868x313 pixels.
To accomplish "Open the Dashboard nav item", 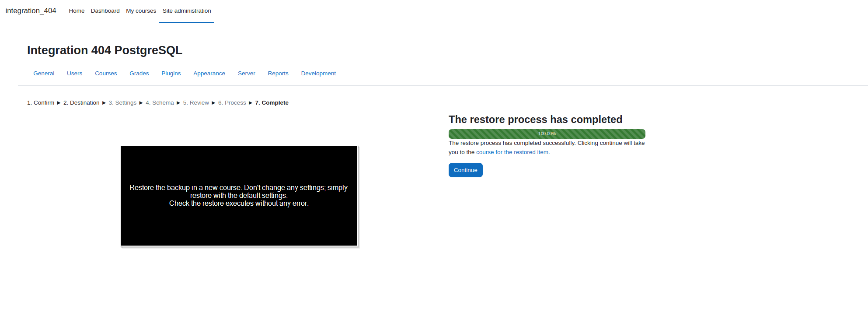I will (x=105, y=11).
